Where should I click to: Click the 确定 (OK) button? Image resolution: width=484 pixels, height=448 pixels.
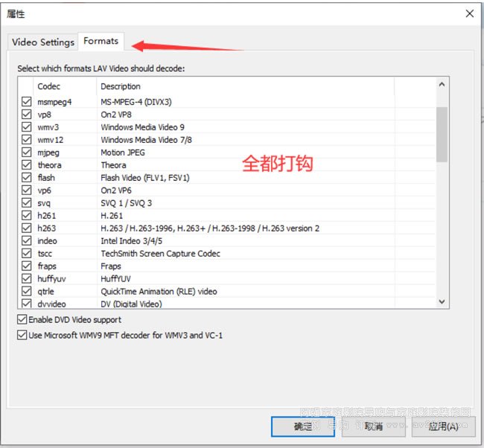(302, 426)
